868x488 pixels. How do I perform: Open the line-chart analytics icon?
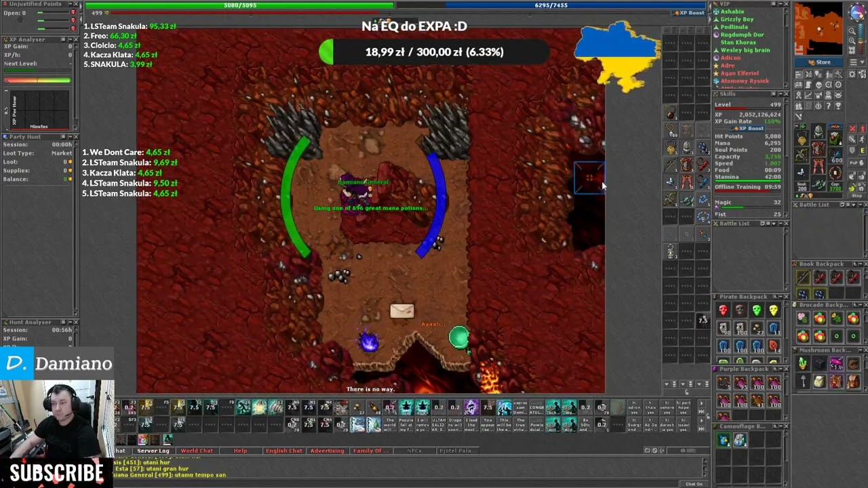(808, 95)
